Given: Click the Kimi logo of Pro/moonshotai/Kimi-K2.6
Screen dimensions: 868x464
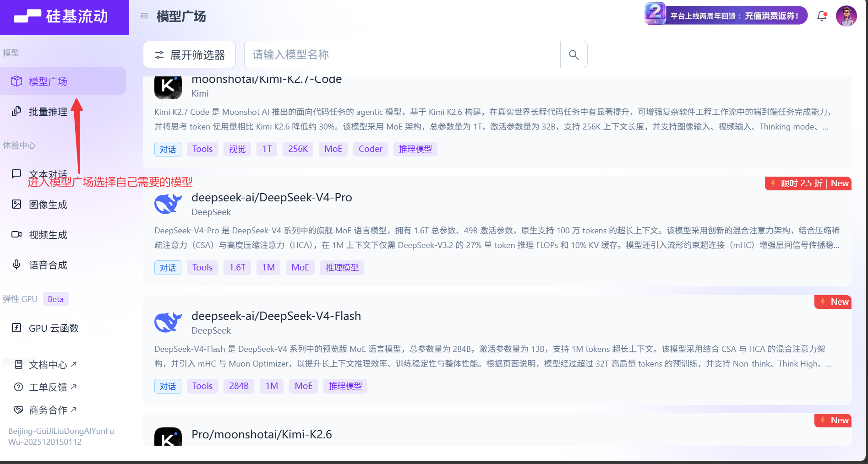Looking at the screenshot, I should tap(168, 437).
